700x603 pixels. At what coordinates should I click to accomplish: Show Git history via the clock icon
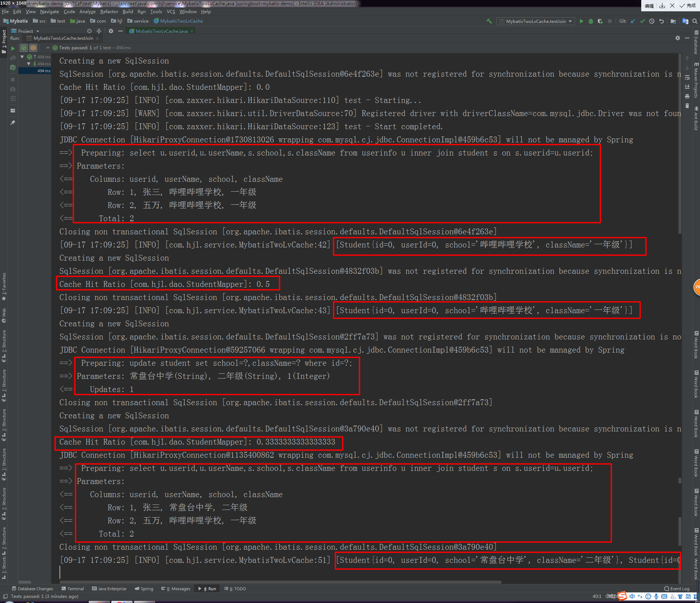click(x=652, y=21)
